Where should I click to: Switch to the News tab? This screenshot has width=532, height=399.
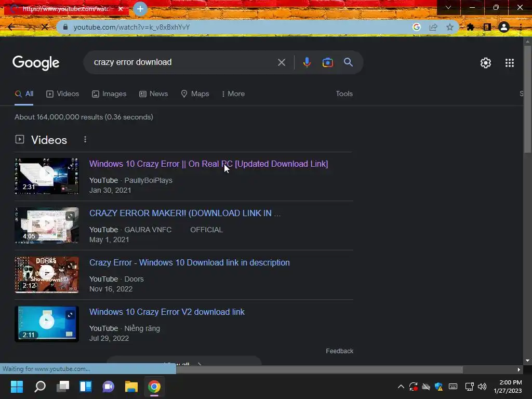click(x=154, y=94)
